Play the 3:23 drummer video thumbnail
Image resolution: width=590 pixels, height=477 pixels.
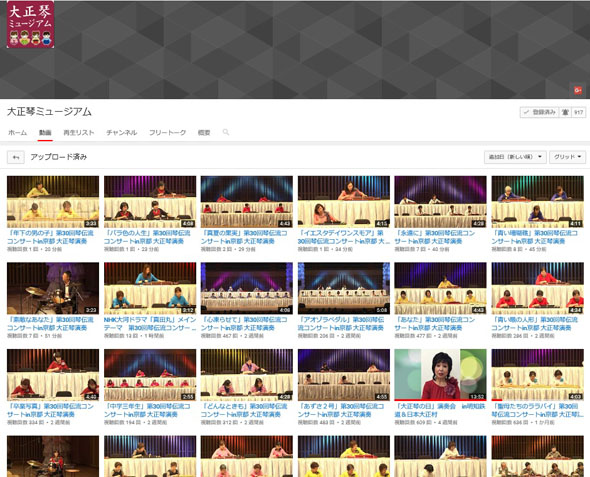coord(53,288)
